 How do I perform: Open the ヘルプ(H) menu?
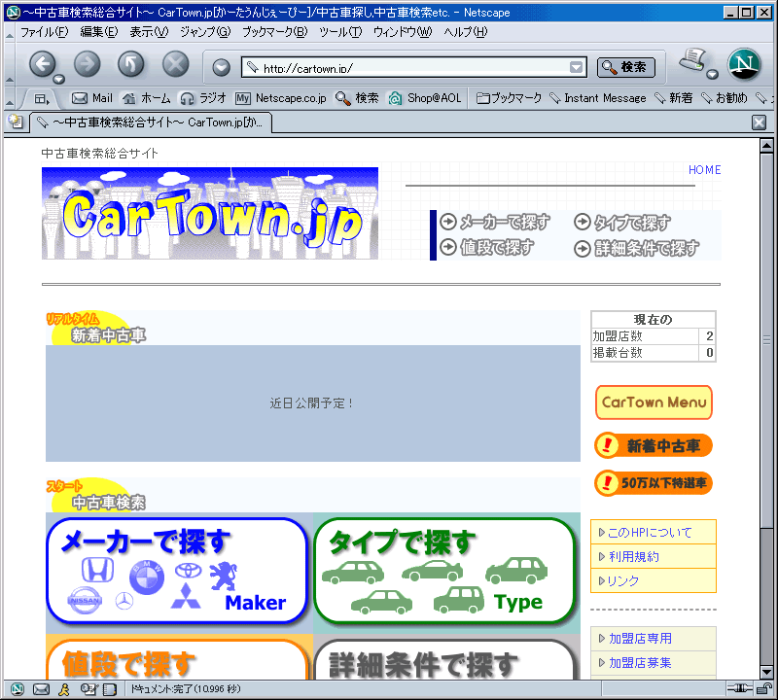pos(466,32)
